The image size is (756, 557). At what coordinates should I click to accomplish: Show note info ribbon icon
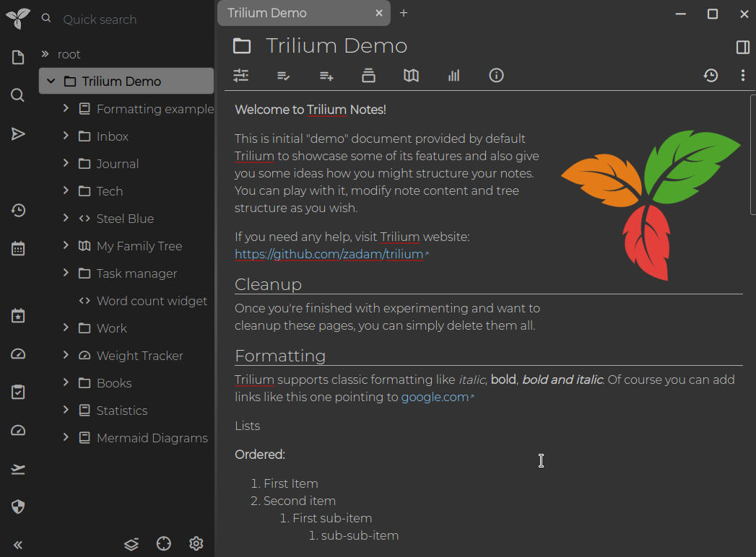(x=496, y=76)
